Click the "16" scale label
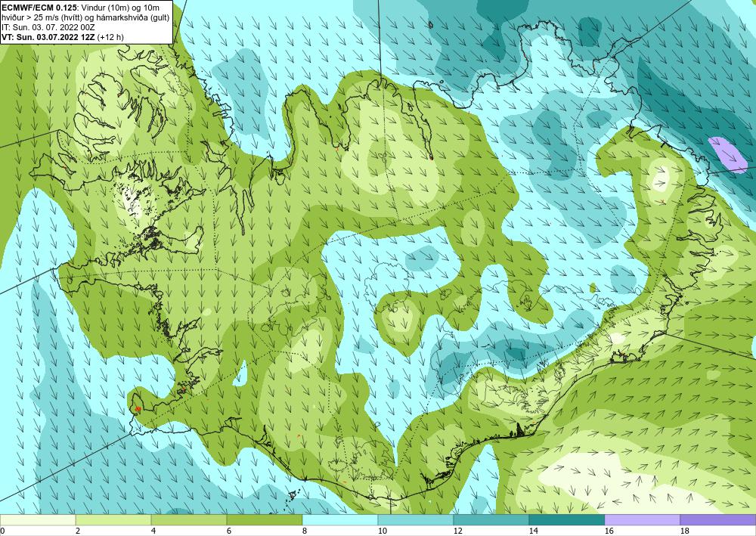This screenshot has width=756, height=536. pos(609,531)
